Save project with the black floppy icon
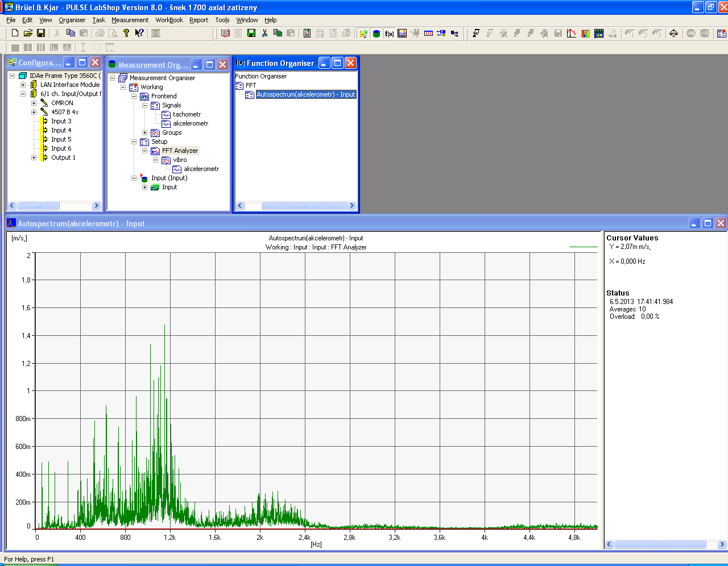The width and height of the screenshot is (728, 566). [41, 34]
